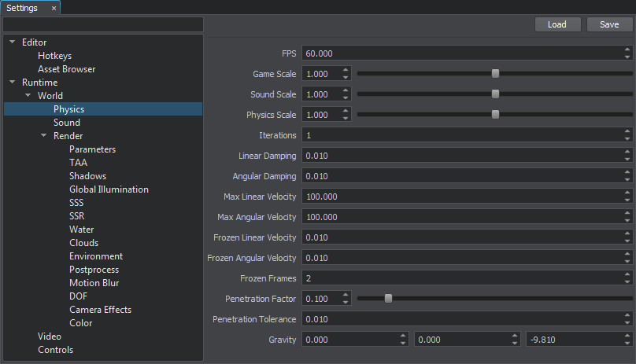
Task: Open SSS settings
Action: coord(76,203)
